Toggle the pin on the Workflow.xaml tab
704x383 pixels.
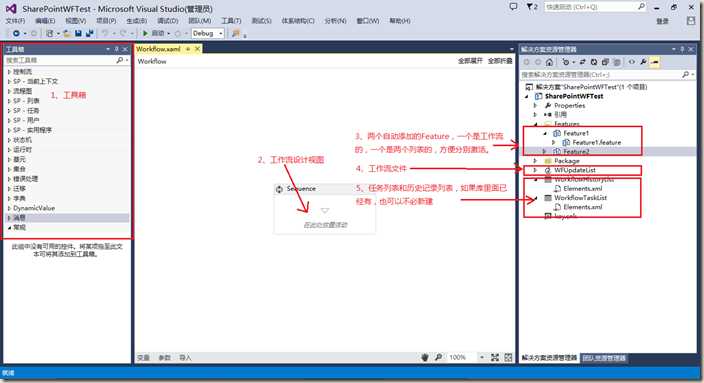(188, 49)
